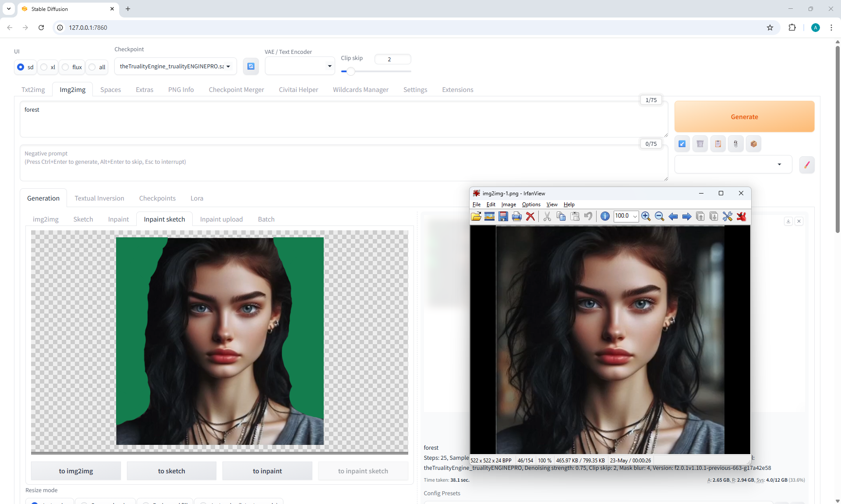Viewport: 841px width, 504px height.
Task: Expand the VAE / Text Encoder dropdown
Action: tap(300, 66)
